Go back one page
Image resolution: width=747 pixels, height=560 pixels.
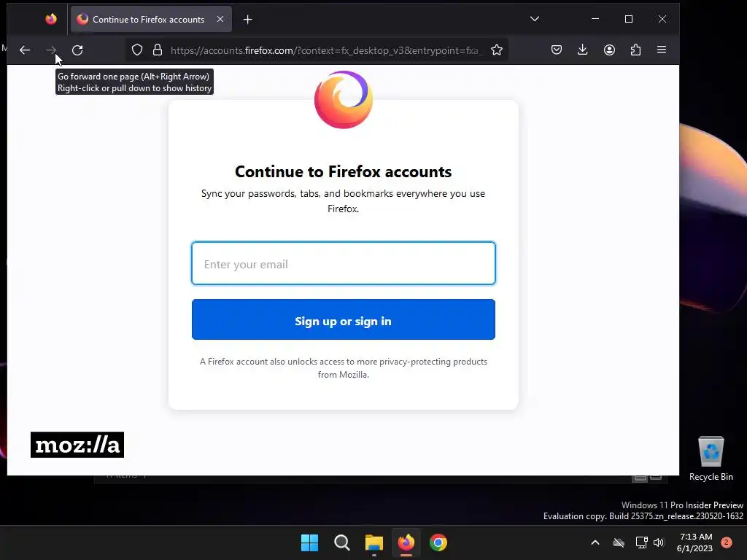[x=25, y=50]
